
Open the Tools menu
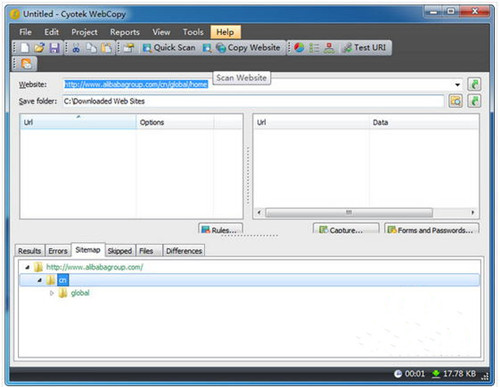193,32
